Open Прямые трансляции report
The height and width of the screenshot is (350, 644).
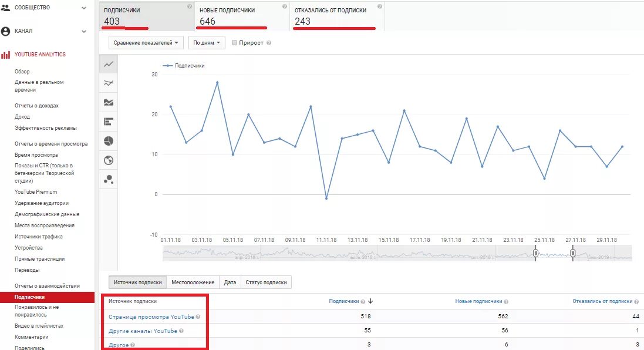click(x=39, y=259)
